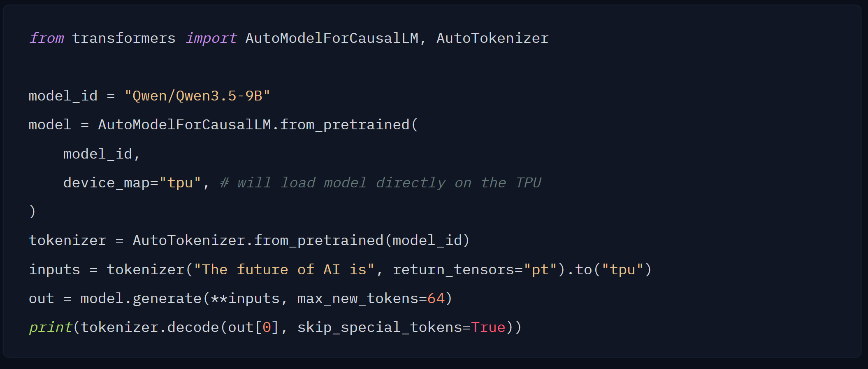Click the device_map argument name
The image size is (868, 369).
click(106, 183)
